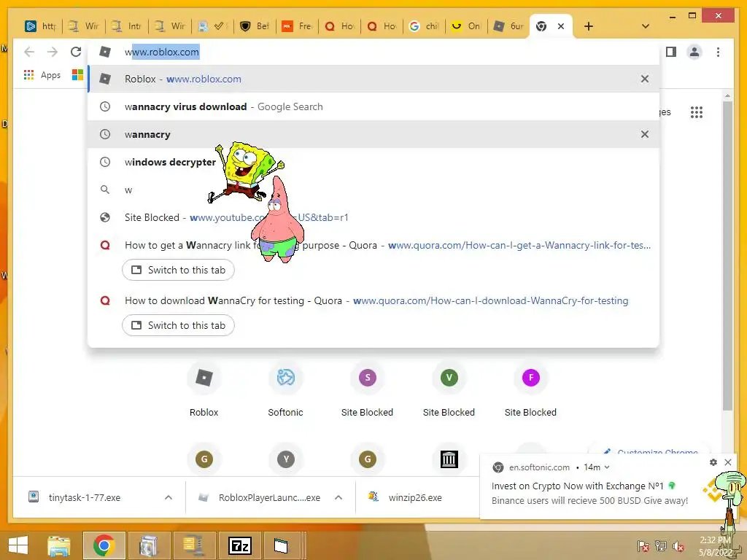This screenshot has height=560, width=747.
Task: Switch to the Intr tab
Action: point(127,26)
